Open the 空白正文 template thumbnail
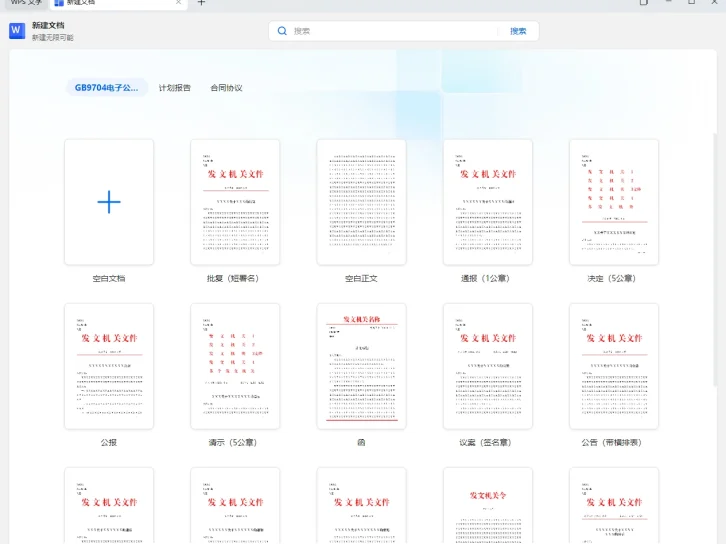Viewport: 726px width, 544px height. (362, 202)
